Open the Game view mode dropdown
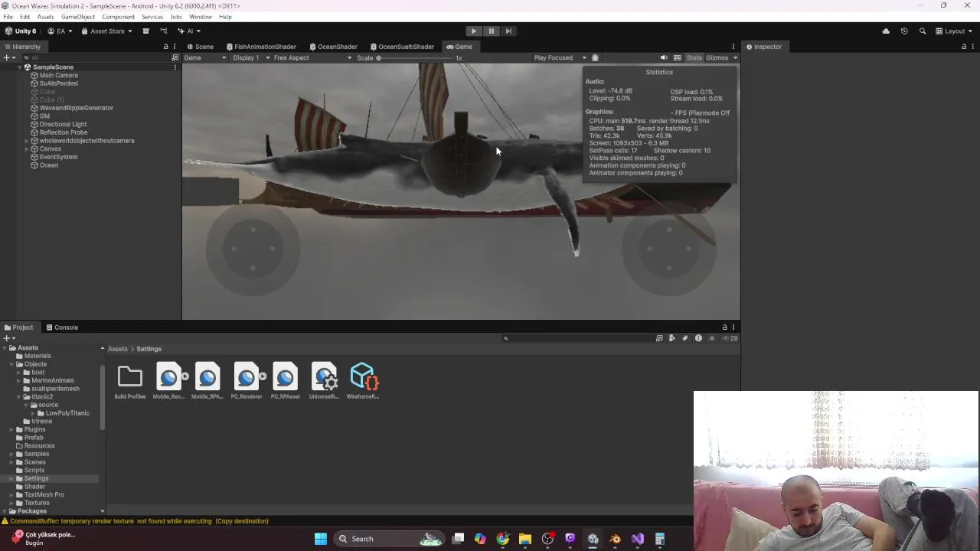Screen dimensions: 980x551 click(204, 58)
